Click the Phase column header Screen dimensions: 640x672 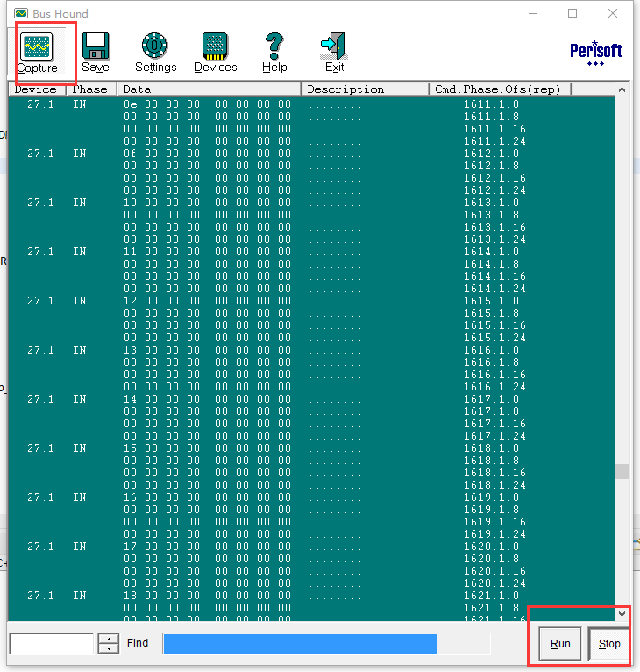tap(91, 89)
